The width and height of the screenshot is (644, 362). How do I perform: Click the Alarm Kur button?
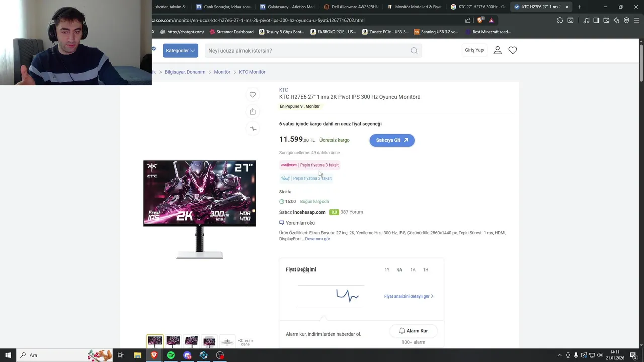coord(413,331)
